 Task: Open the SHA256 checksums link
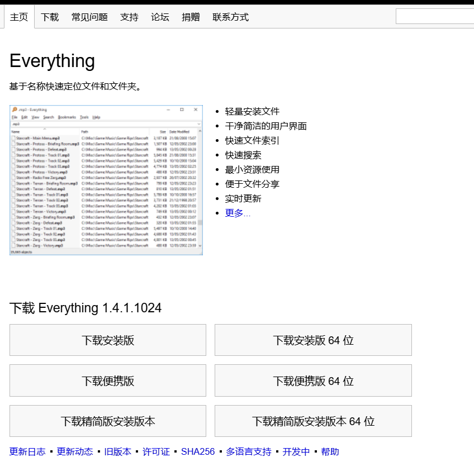click(198, 451)
